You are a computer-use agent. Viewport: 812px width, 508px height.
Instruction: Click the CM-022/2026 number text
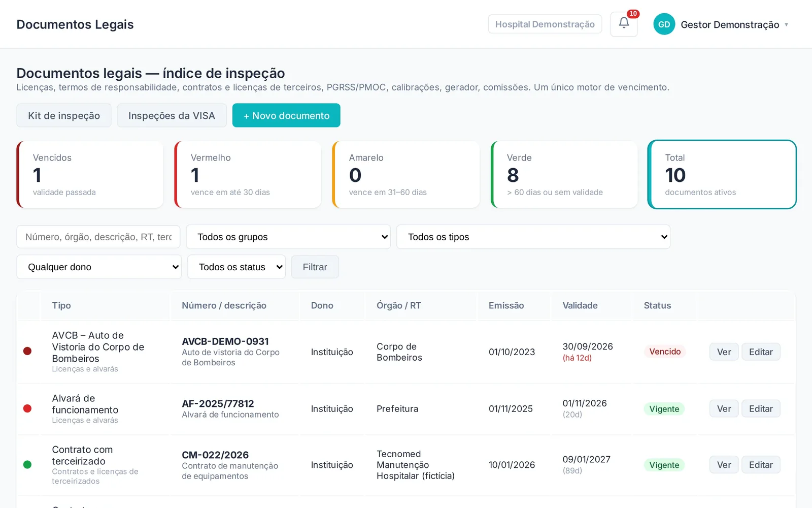(215, 455)
